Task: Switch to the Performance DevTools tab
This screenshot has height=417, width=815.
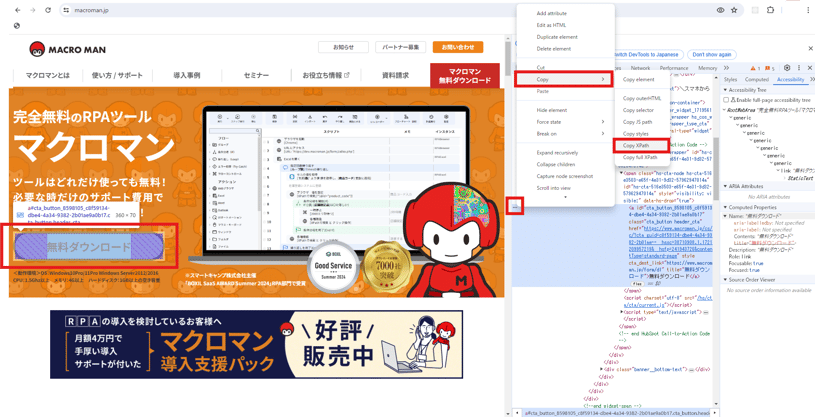Action: (674, 68)
